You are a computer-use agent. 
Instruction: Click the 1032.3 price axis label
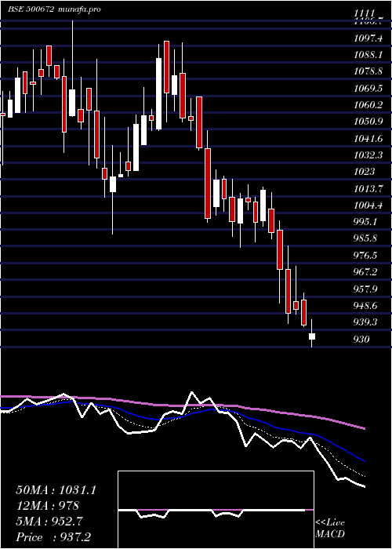point(368,155)
